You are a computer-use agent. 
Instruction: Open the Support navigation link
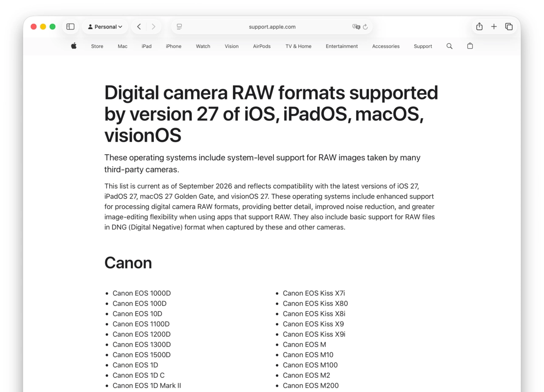point(423,46)
